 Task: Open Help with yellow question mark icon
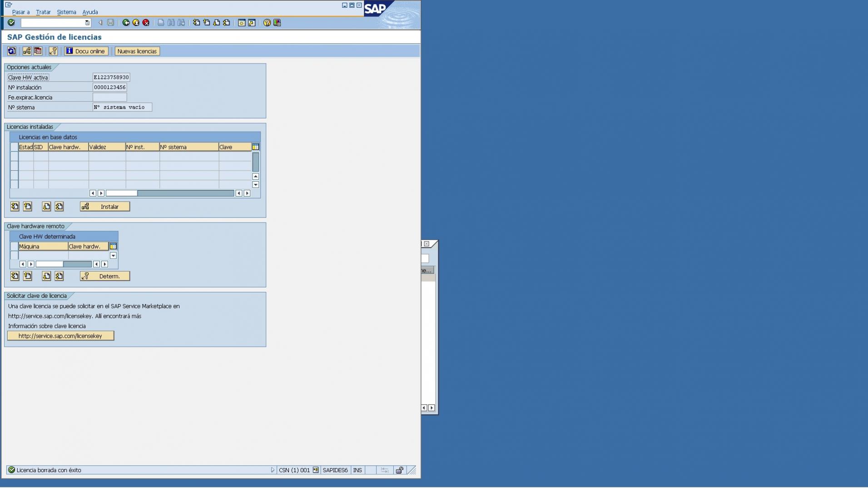267,23
